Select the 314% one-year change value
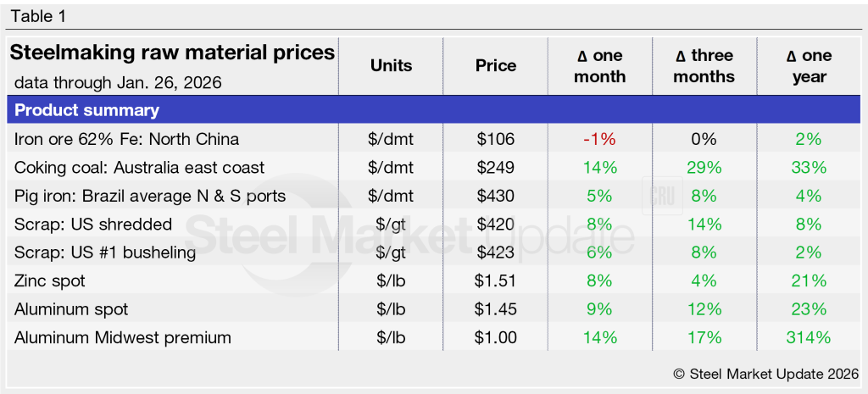The image size is (868, 394). pyautogui.click(x=809, y=337)
